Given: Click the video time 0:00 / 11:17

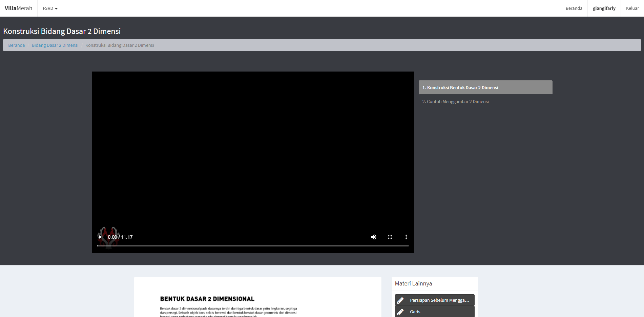Looking at the screenshot, I should 120,237.
